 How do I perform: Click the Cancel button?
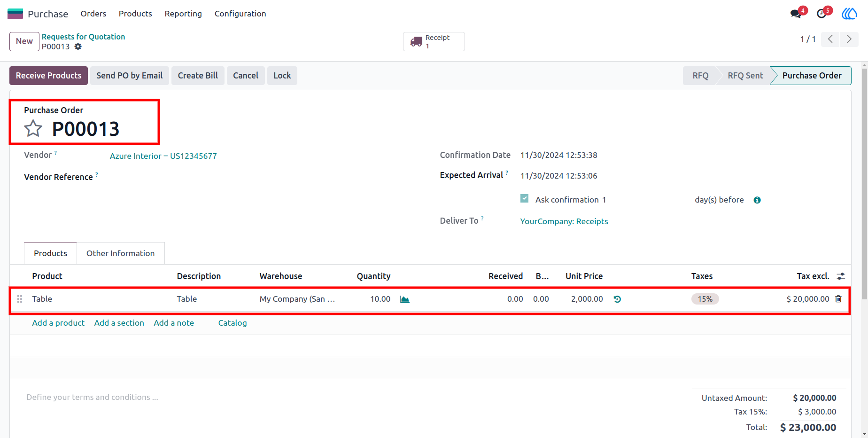click(246, 76)
